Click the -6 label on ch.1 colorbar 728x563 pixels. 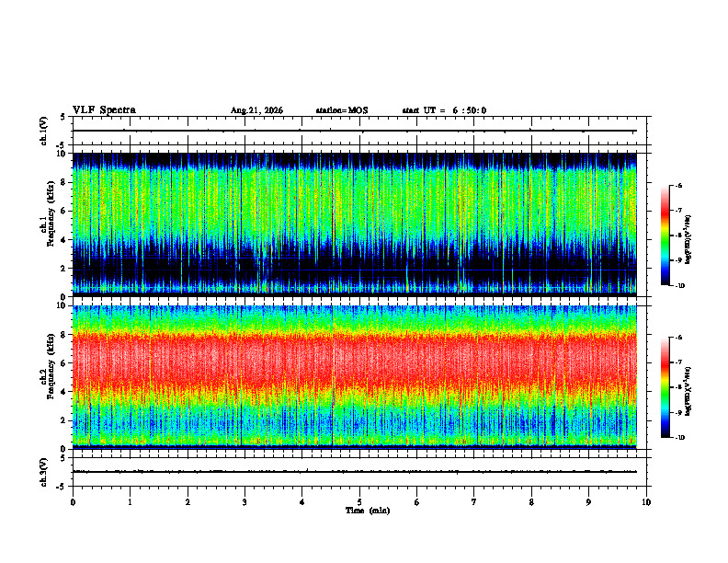(x=678, y=186)
